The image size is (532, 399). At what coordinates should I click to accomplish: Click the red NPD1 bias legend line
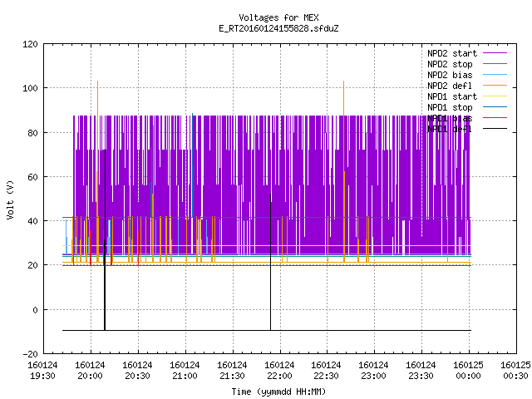[x=495, y=118]
